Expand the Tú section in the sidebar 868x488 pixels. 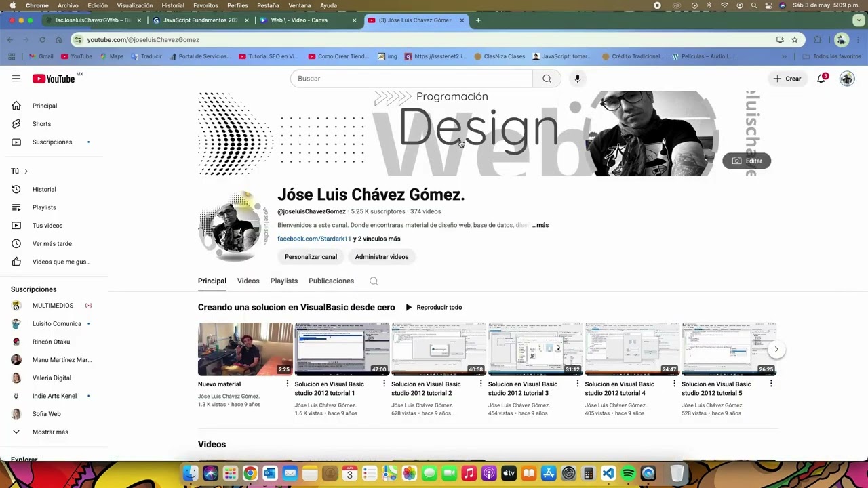coord(20,171)
